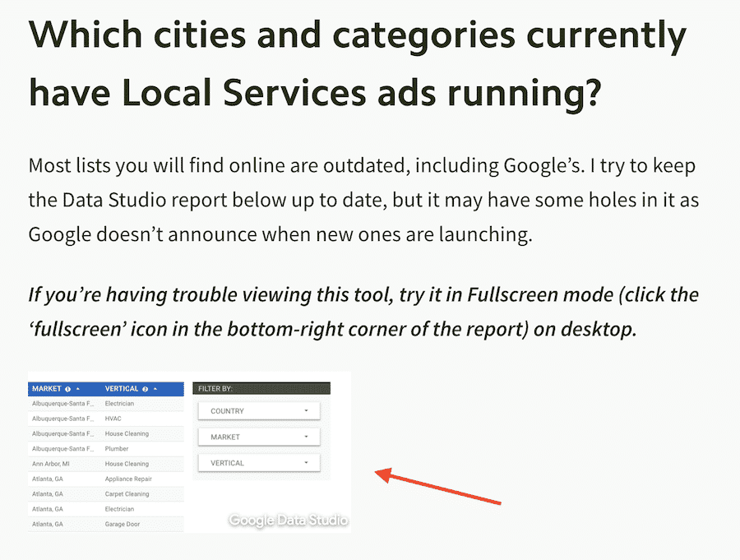Sort table by the VERTICAL column header text
This screenshot has height=560, width=740.
pyautogui.click(x=122, y=389)
